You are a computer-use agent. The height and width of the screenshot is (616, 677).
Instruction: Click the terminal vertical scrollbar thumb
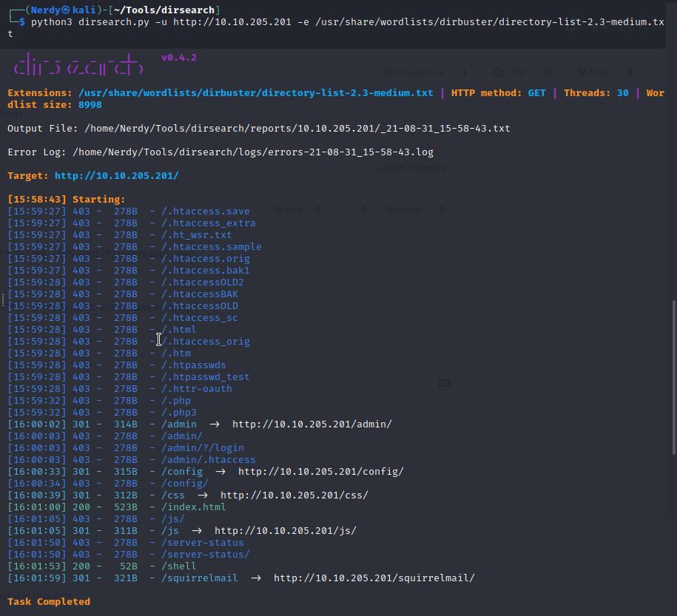[674, 377]
